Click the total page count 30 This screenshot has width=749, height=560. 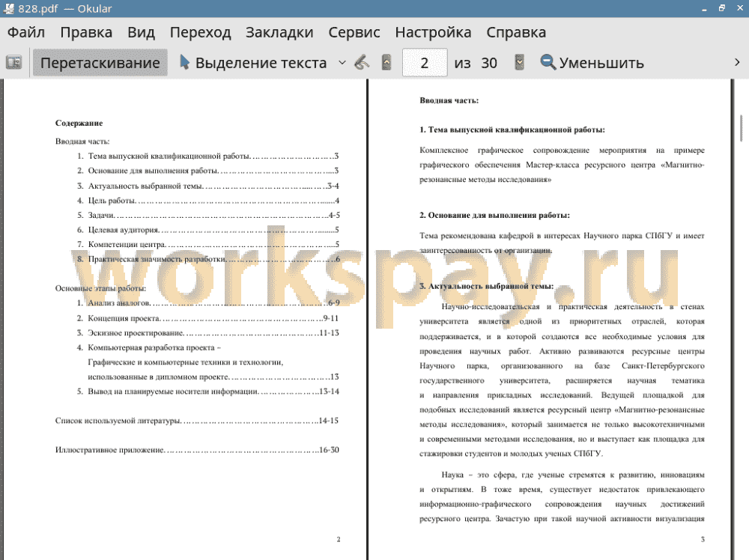489,63
